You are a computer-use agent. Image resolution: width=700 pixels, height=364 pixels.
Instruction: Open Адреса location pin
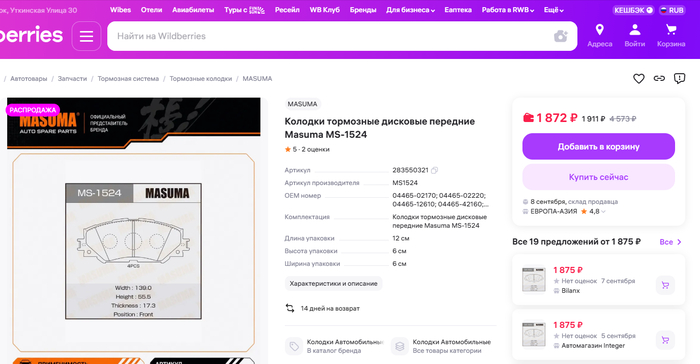pyautogui.click(x=600, y=30)
